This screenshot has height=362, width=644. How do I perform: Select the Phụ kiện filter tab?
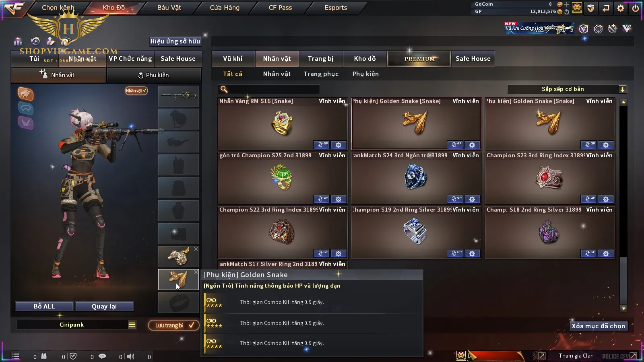pos(365,74)
